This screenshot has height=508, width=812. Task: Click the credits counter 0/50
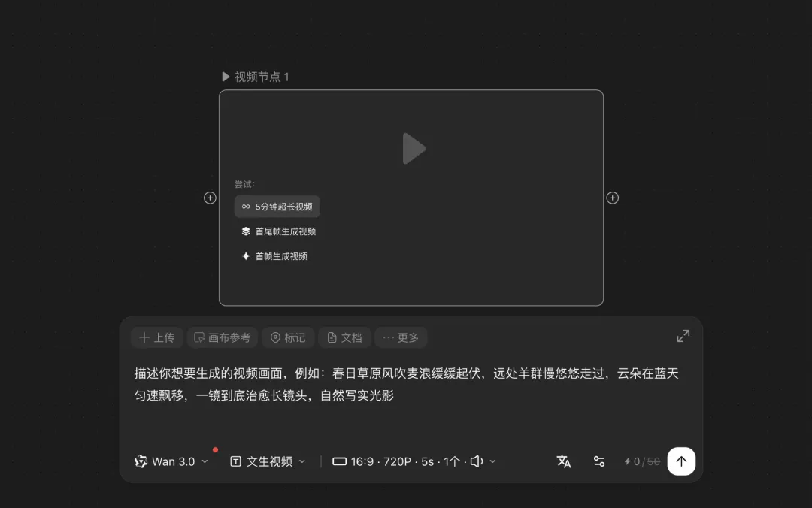[641, 461]
